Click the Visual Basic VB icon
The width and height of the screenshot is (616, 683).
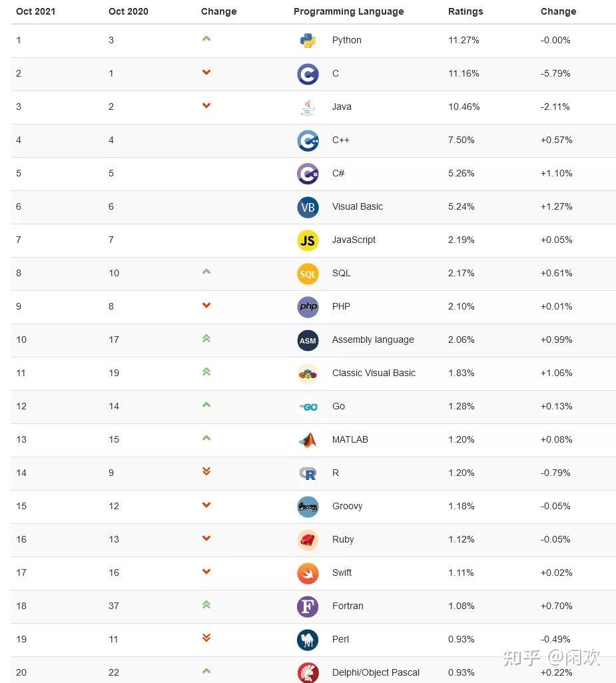tap(308, 207)
